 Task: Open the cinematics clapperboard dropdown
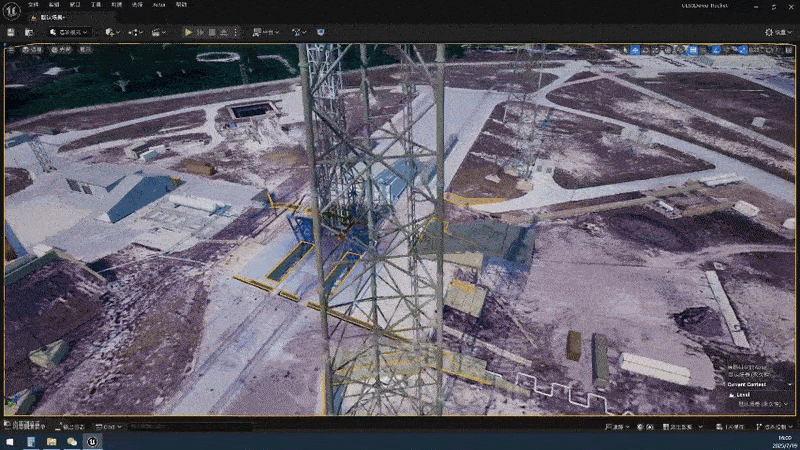click(x=159, y=32)
